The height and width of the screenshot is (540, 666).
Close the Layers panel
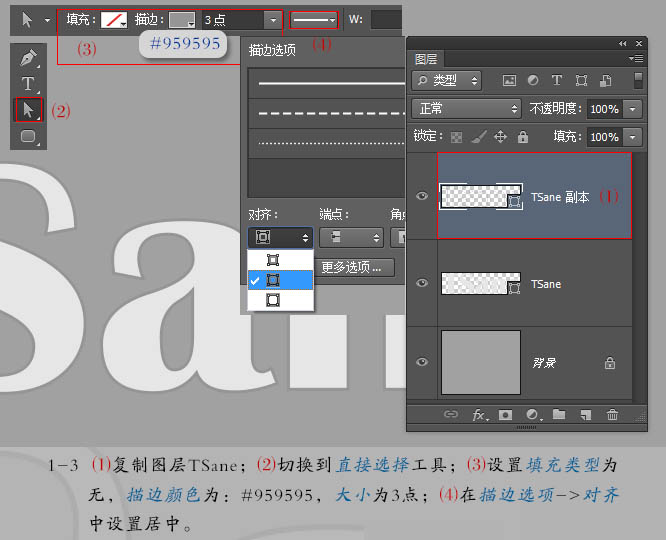pos(639,43)
